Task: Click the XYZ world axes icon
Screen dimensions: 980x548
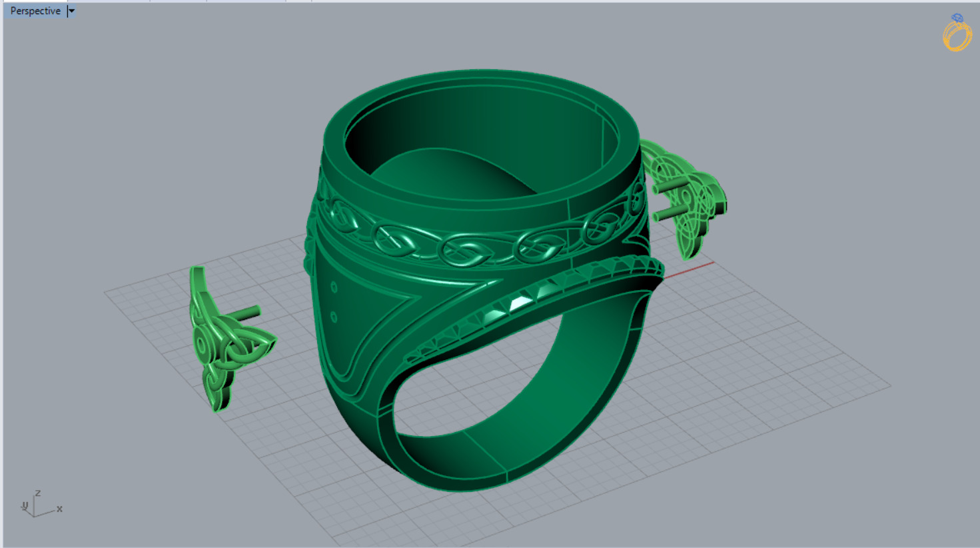Action: [41, 505]
